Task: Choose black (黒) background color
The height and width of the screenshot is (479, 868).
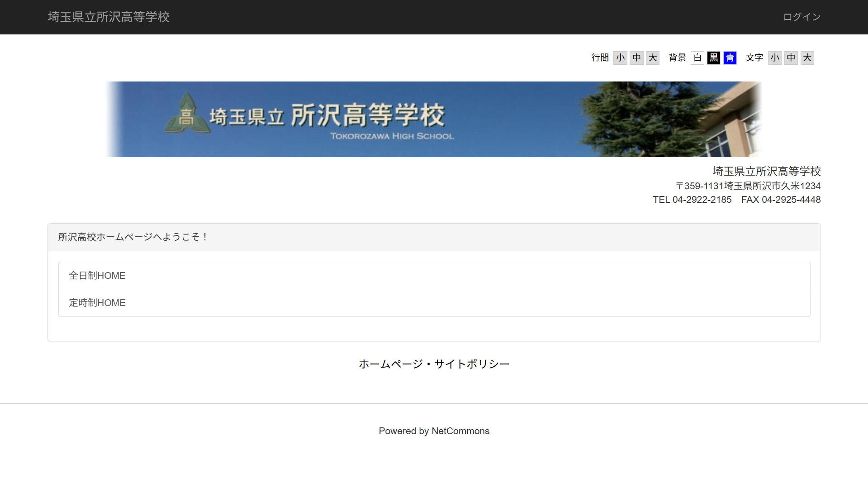Action: (714, 57)
